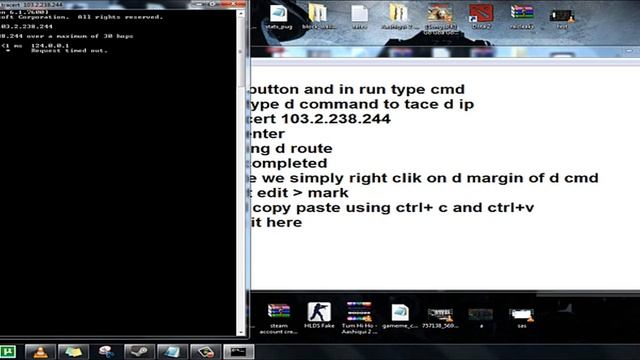
Task: Open the second folder icon on the desktop
Action: [x=400, y=17]
